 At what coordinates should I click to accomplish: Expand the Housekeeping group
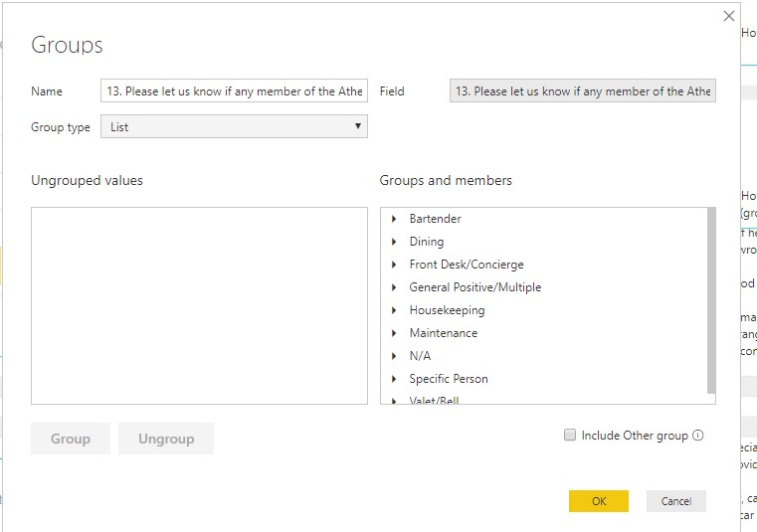(394, 310)
